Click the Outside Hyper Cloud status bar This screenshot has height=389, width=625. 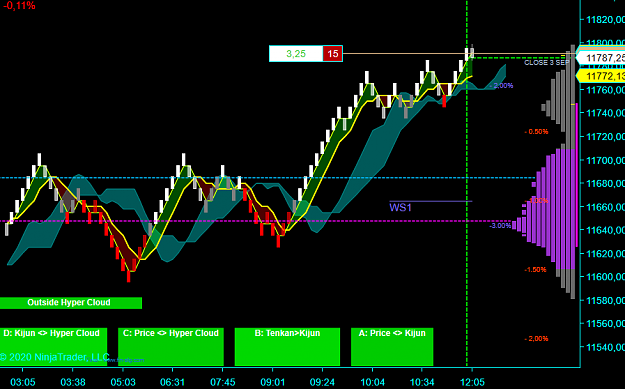point(71,303)
